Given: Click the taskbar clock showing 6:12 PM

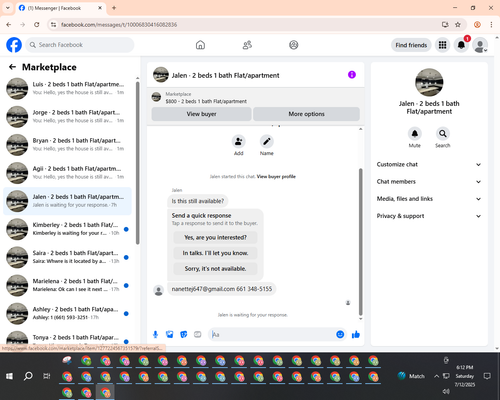Looking at the screenshot, I should (x=465, y=376).
